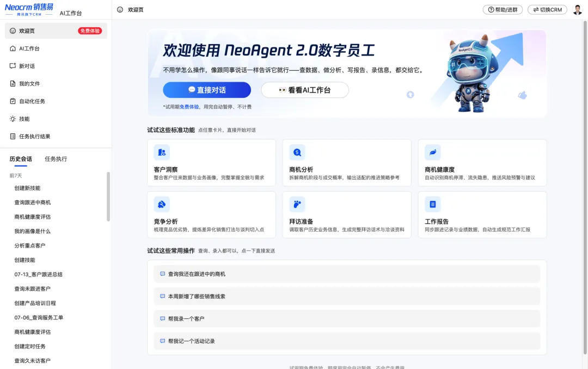The image size is (588, 369).
Task: Send 查询我还在跟进中的商机 quick action
Action: (347, 274)
